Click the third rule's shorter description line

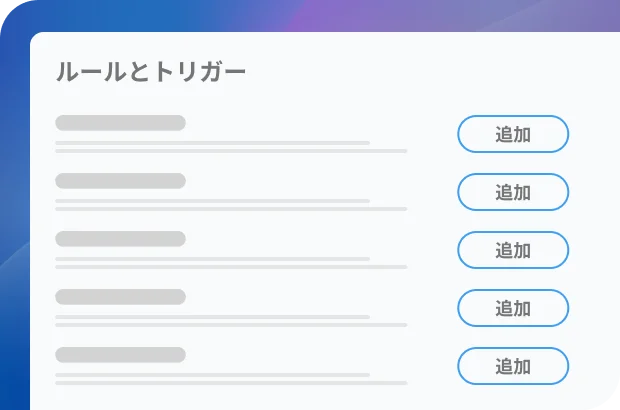[x=213, y=259]
